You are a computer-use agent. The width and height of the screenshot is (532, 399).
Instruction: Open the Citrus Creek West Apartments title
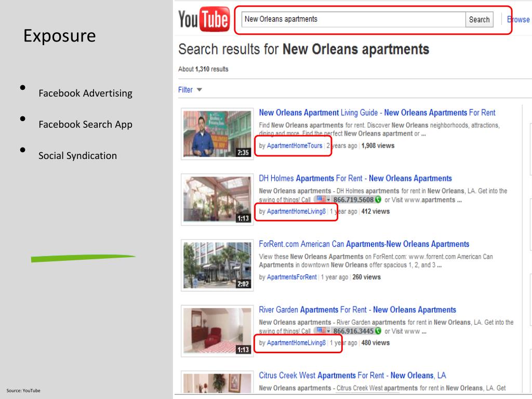(x=352, y=376)
